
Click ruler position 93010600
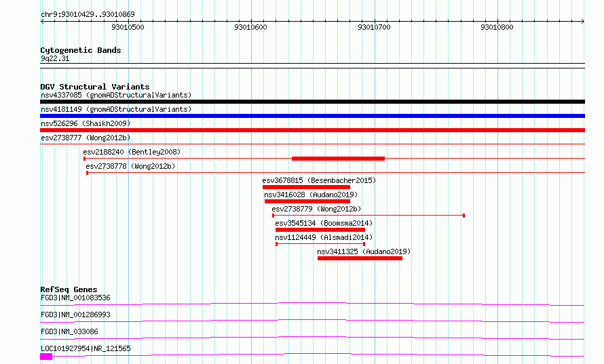(251, 27)
